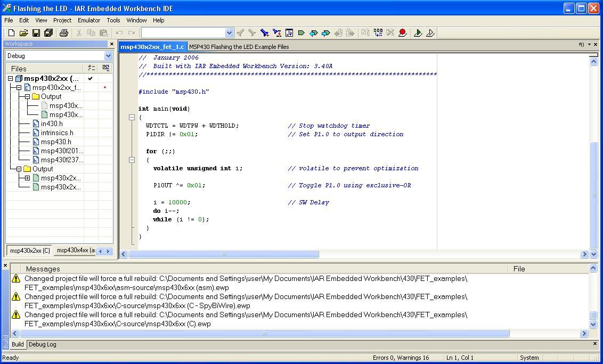Click inside the quick search input field

click(x=183, y=33)
